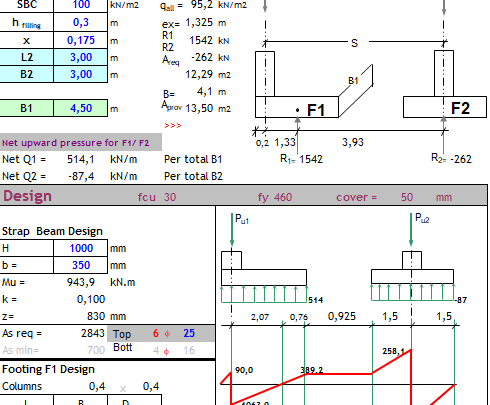
Task: Select 'R2= -262' label under diagram
Action: (451, 159)
